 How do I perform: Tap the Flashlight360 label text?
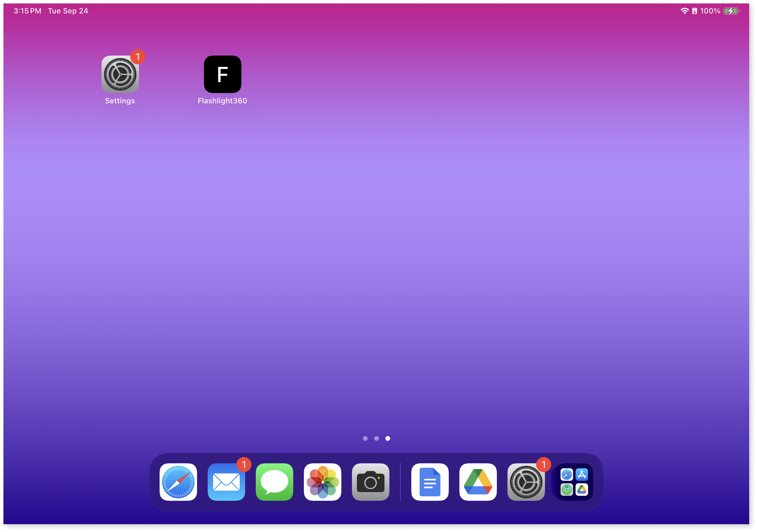[223, 101]
